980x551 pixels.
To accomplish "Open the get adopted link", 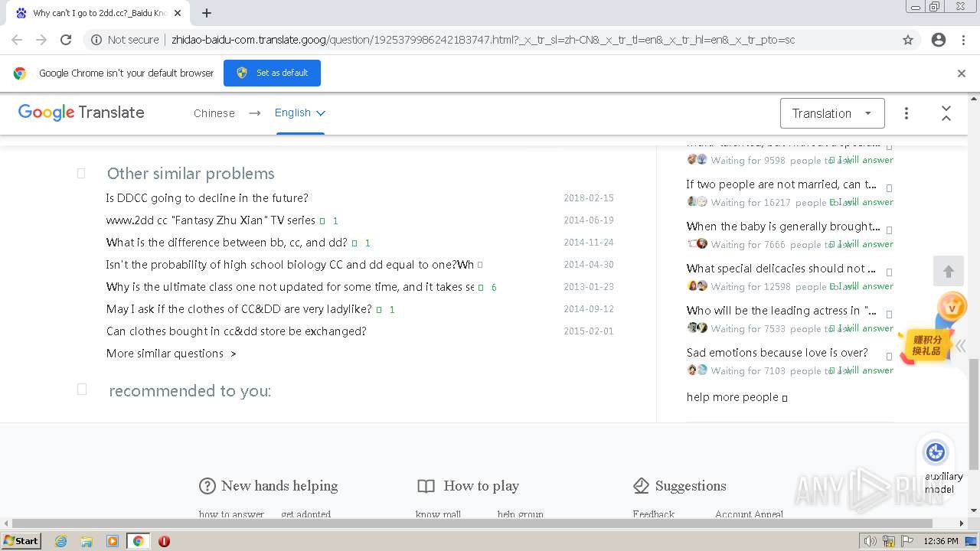I will pos(305,514).
